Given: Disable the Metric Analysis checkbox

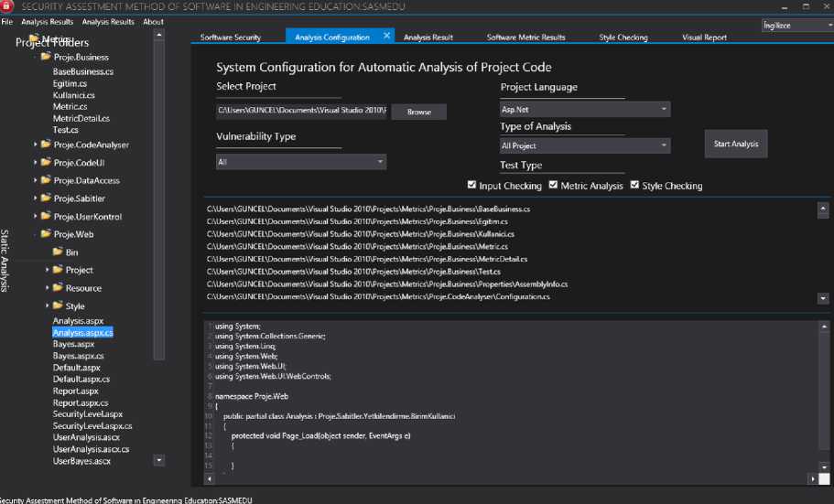Looking at the screenshot, I should (x=553, y=185).
